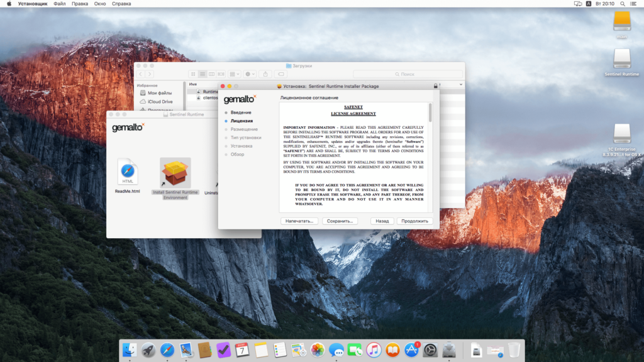644x362 pixels.
Task: Open Mail from the Dock
Action: pyautogui.click(x=186, y=350)
